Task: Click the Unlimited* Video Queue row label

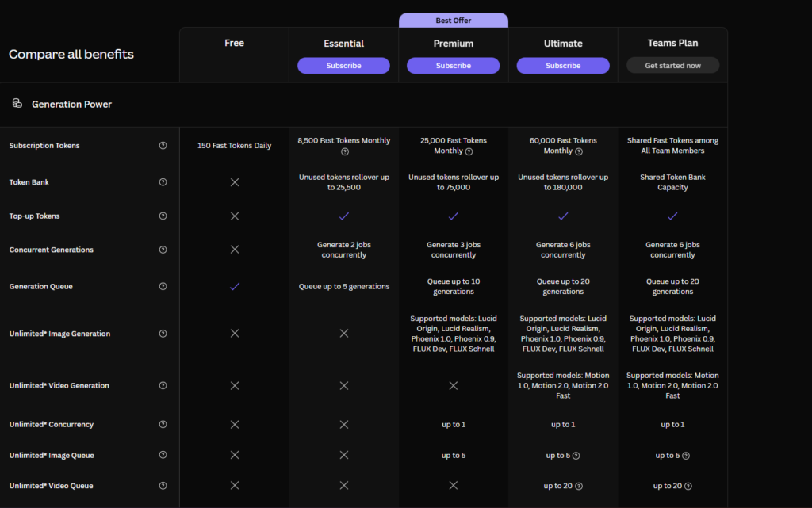Action: 52,486
